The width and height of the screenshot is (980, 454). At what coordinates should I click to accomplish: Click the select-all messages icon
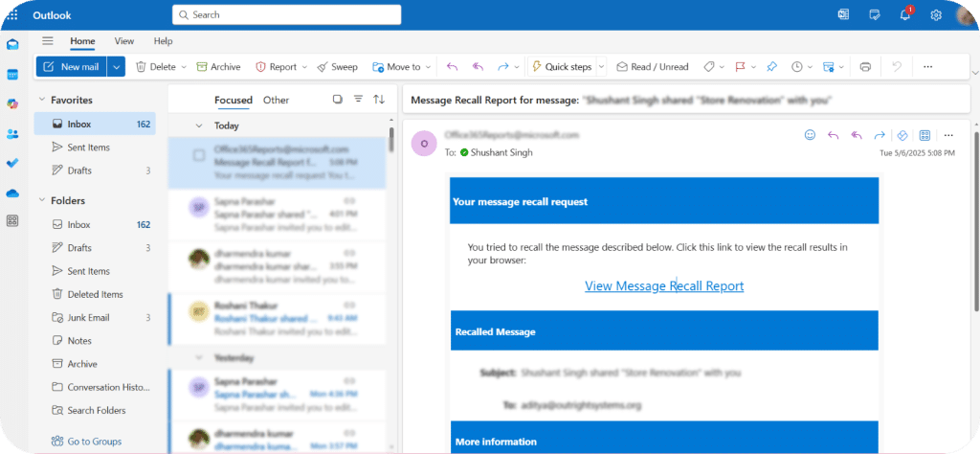[338, 100]
